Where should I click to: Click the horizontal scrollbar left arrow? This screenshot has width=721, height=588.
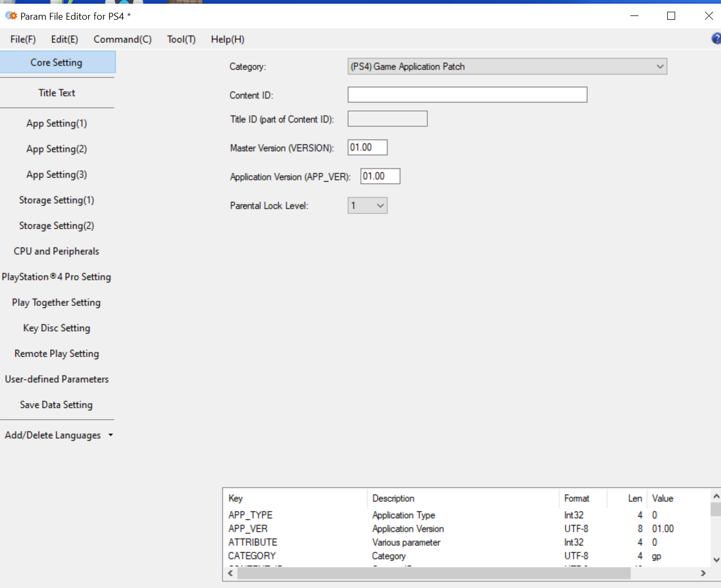[230, 573]
